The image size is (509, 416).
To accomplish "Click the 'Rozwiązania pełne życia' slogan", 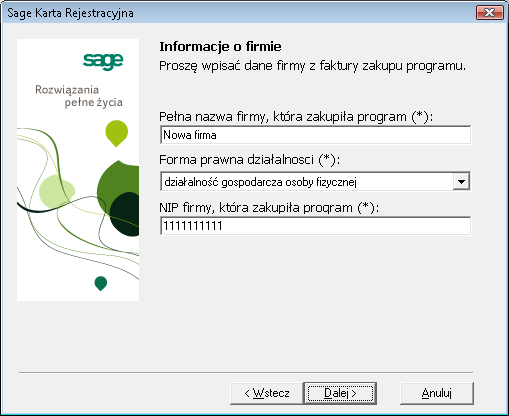I will click(79, 96).
